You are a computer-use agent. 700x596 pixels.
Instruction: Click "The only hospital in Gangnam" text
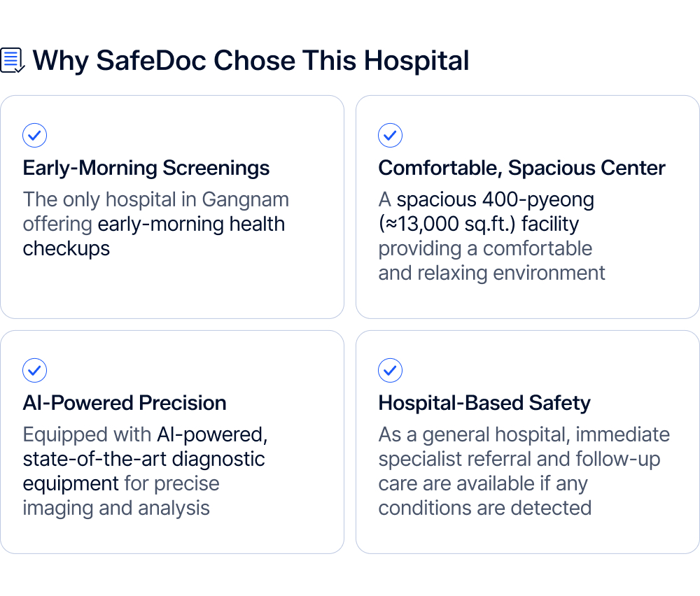pos(155,199)
